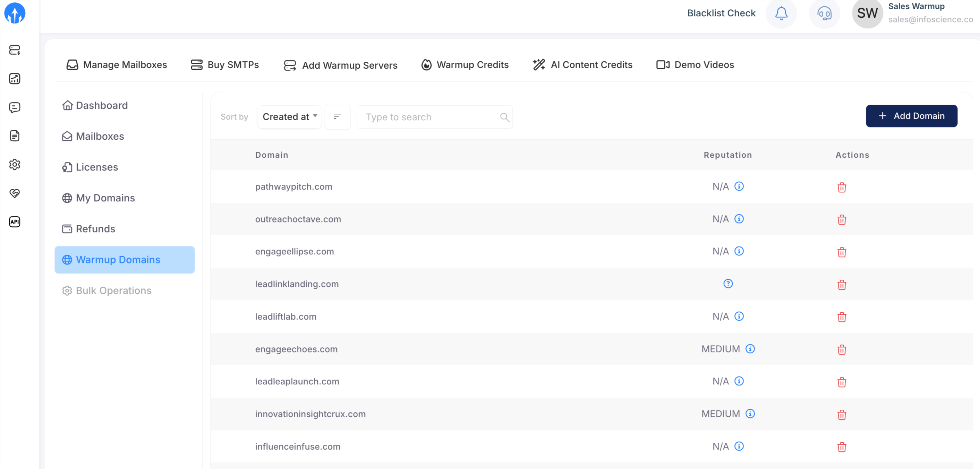
Task: Open the API icon in left sidebar
Action: pos(15,222)
